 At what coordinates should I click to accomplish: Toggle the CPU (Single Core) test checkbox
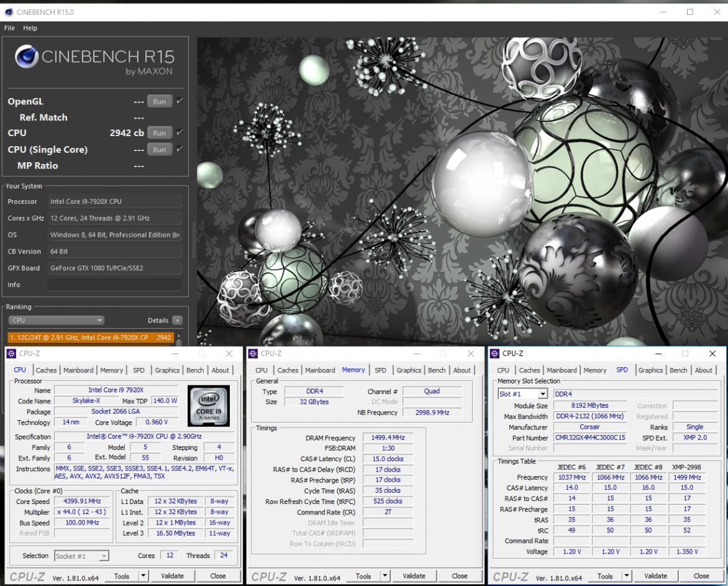180,149
